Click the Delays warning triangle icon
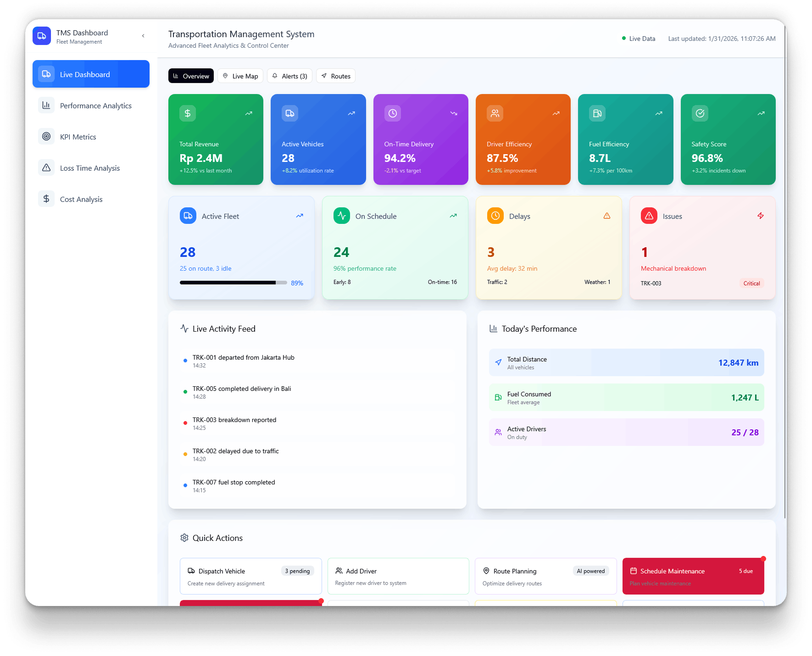The image size is (812, 656). [607, 216]
